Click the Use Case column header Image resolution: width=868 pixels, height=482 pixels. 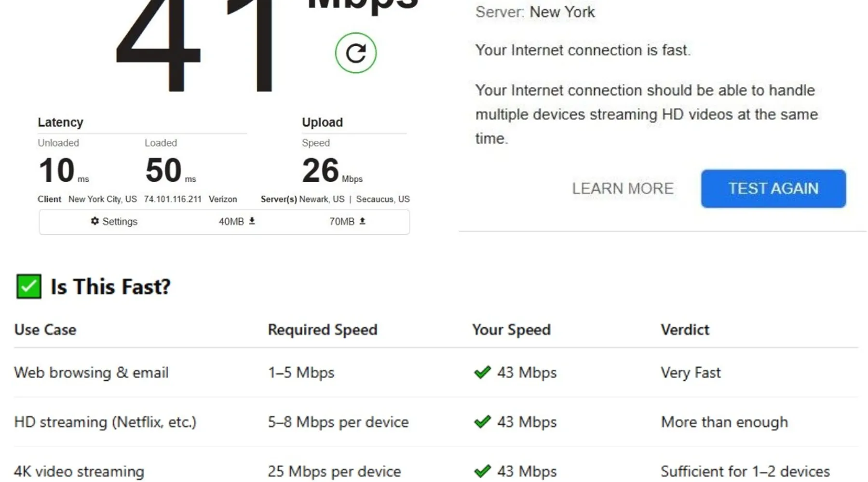click(x=45, y=330)
